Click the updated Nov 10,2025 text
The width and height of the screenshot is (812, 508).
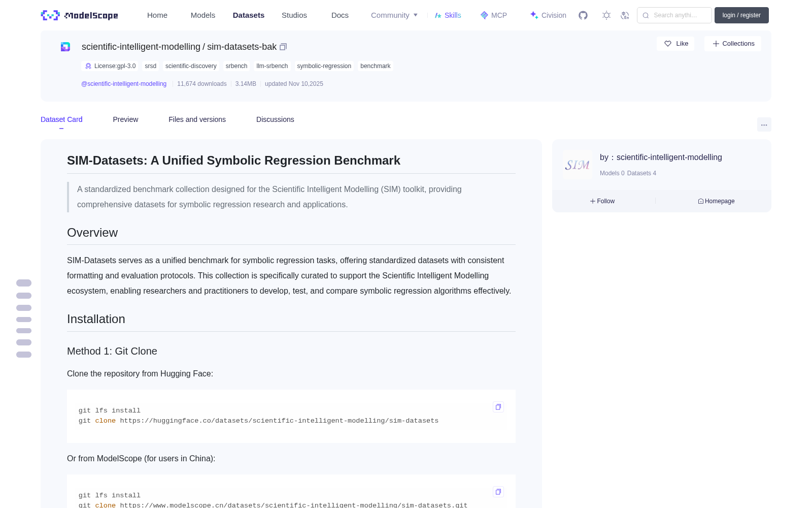click(294, 84)
